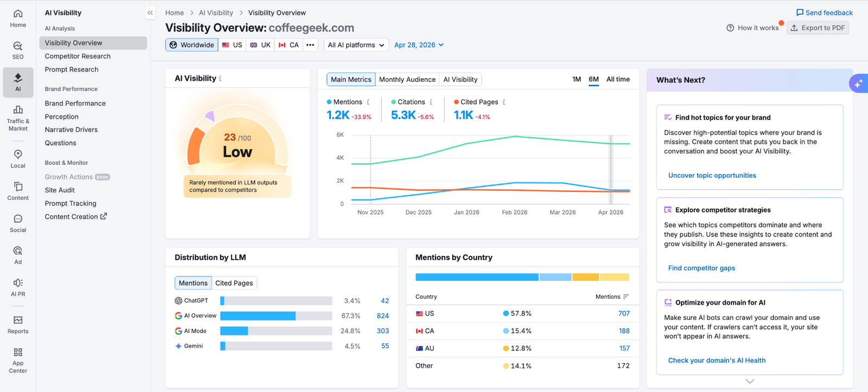The image size is (868, 392).
Task: Click AI Visibility breadcrumb link
Action: tap(216, 12)
